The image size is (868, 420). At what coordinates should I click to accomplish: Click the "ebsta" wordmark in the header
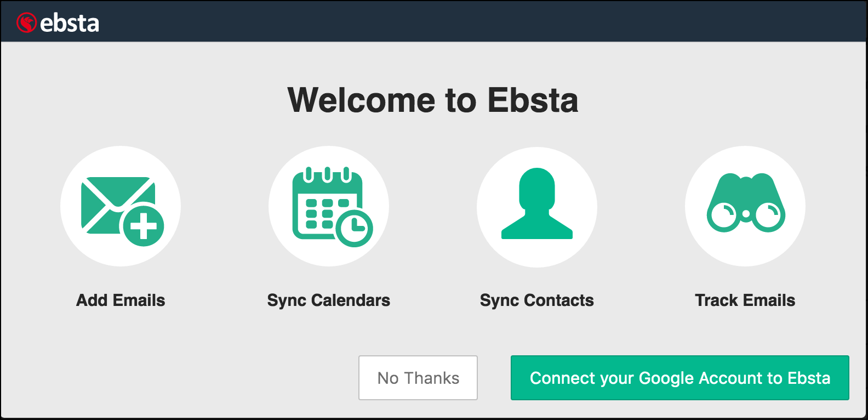click(x=70, y=23)
